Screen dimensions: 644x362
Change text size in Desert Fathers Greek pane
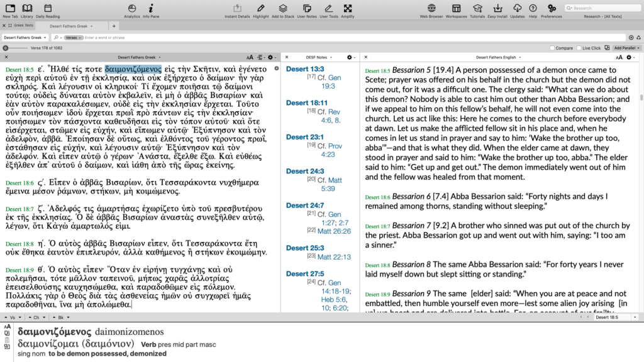(250, 57)
